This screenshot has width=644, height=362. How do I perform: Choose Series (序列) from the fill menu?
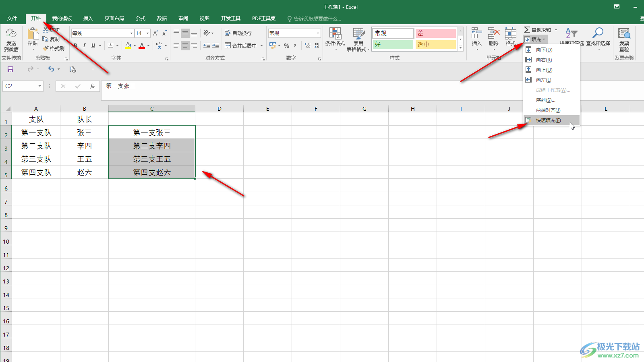tap(551, 100)
